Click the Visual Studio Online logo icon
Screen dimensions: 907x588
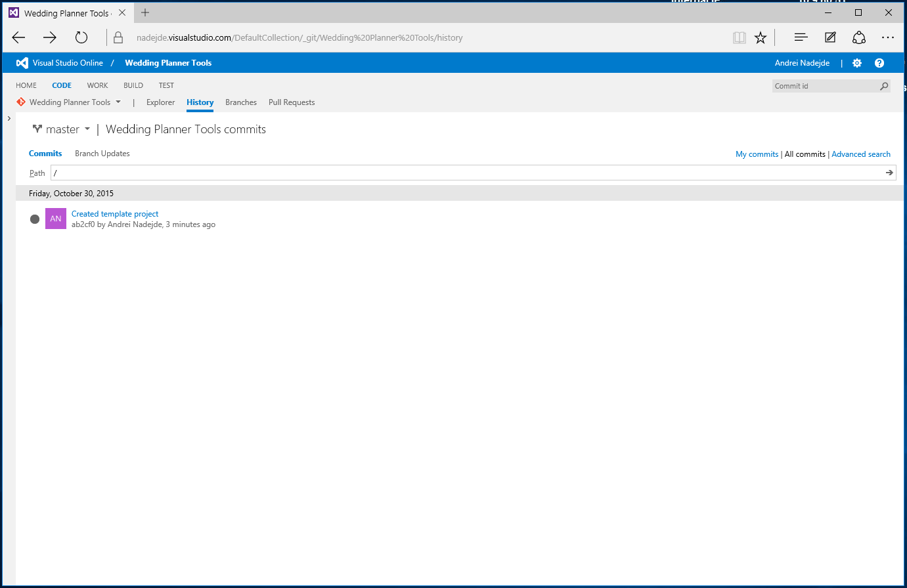[22, 63]
